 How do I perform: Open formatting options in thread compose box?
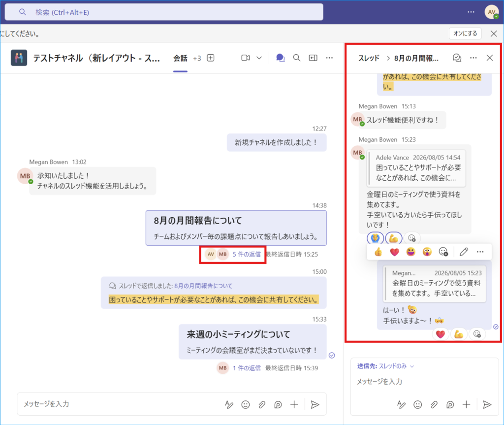(x=401, y=405)
